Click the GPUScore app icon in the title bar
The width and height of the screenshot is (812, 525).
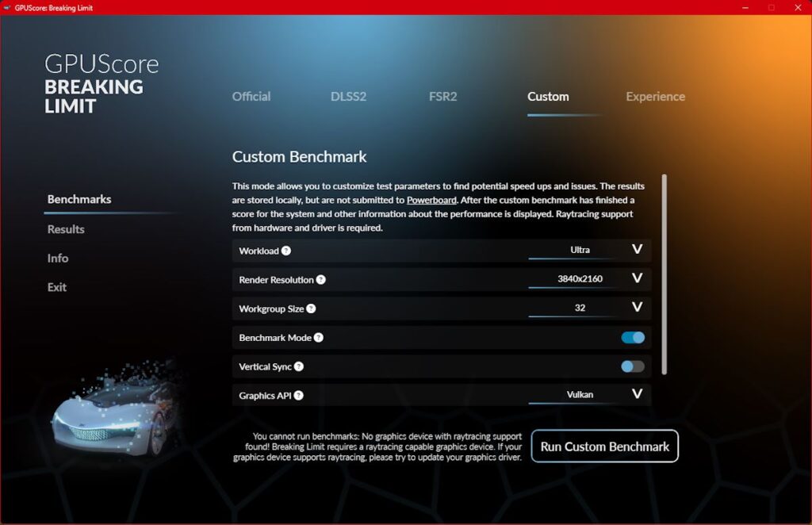(6, 7)
